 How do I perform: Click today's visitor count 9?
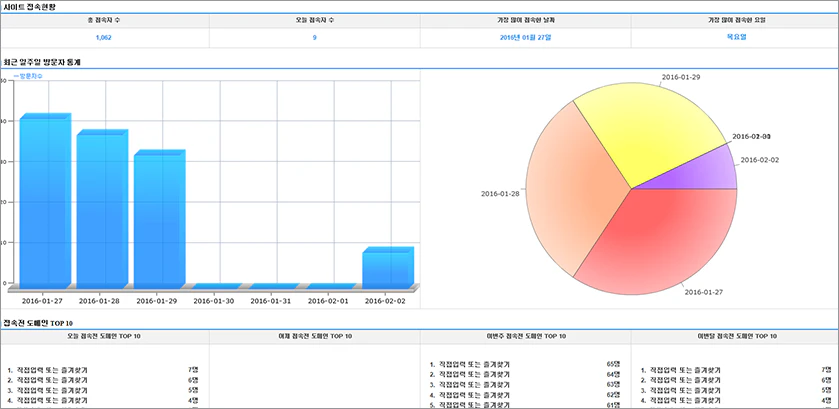[314, 37]
